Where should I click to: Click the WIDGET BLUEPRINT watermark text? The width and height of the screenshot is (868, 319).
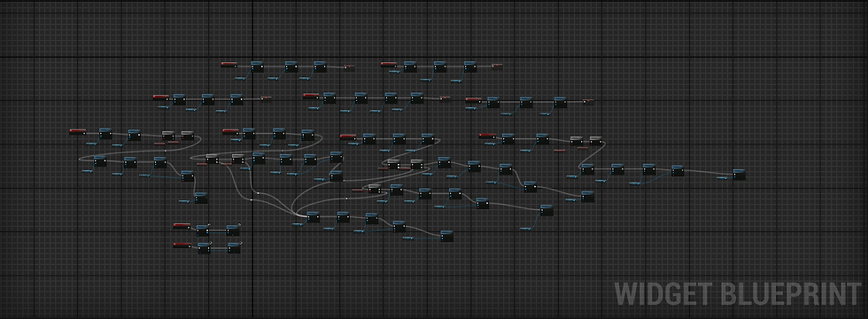tap(738, 294)
